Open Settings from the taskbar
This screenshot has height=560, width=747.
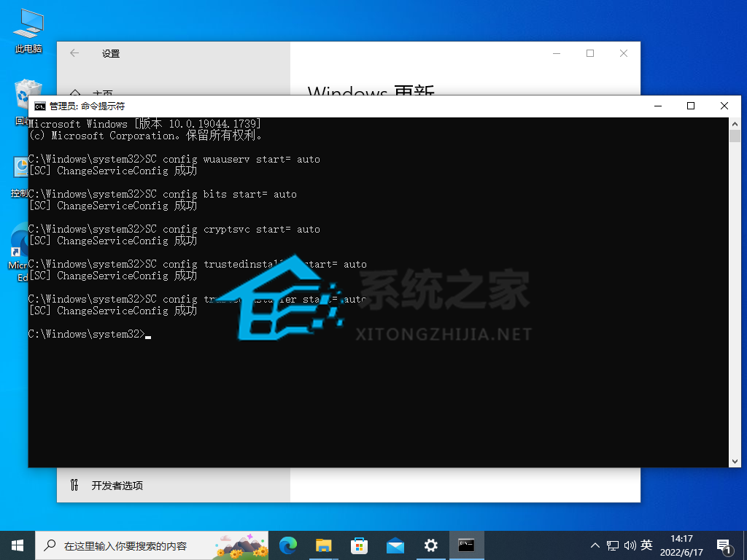click(430, 545)
